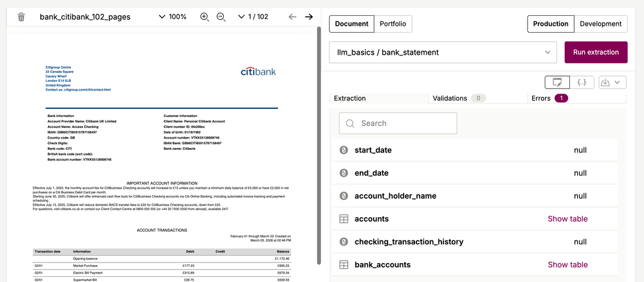
Task: Switch to the Development environment
Action: tap(601, 24)
